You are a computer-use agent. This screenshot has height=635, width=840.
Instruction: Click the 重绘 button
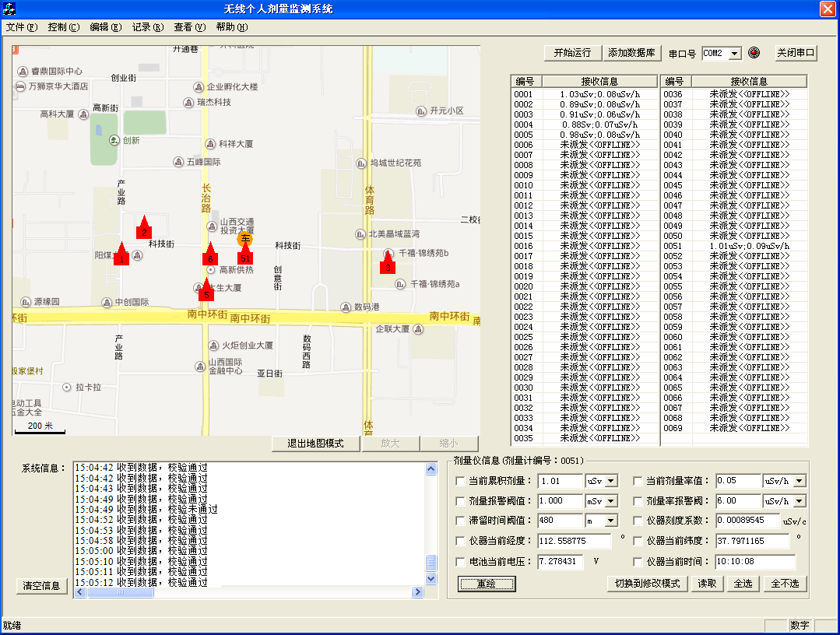[x=487, y=584]
